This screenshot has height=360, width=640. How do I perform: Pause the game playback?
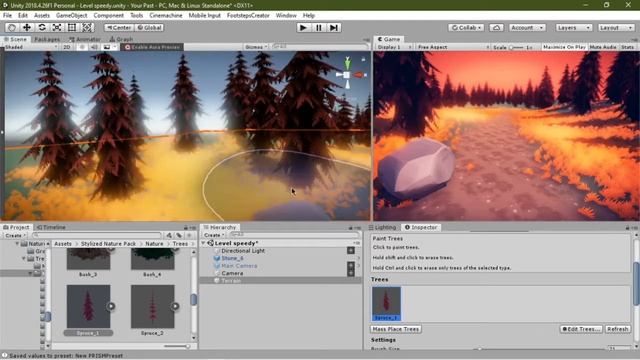pyautogui.click(x=319, y=28)
